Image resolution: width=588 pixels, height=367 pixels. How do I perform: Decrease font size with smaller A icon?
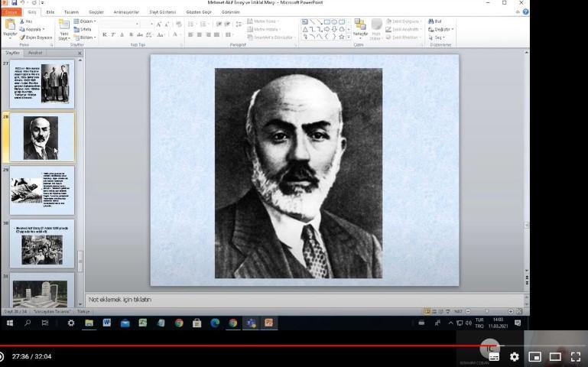pyautogui.click(x=167, y=24)
